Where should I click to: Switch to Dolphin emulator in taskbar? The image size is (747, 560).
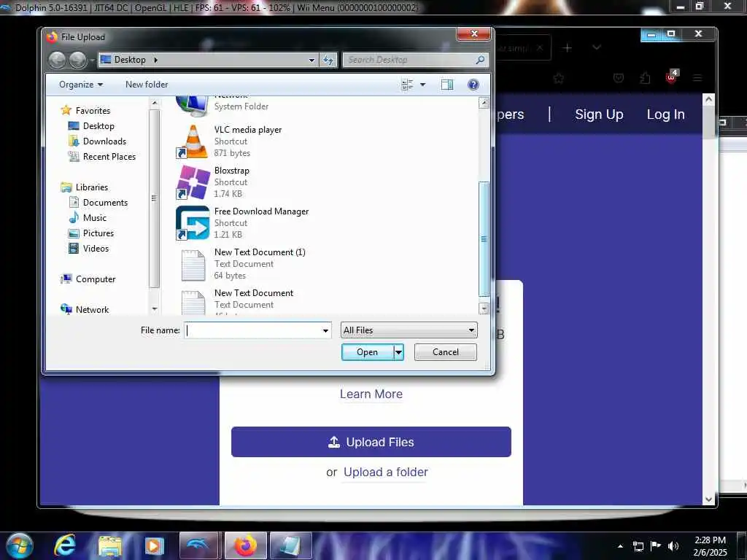(198, 545)
